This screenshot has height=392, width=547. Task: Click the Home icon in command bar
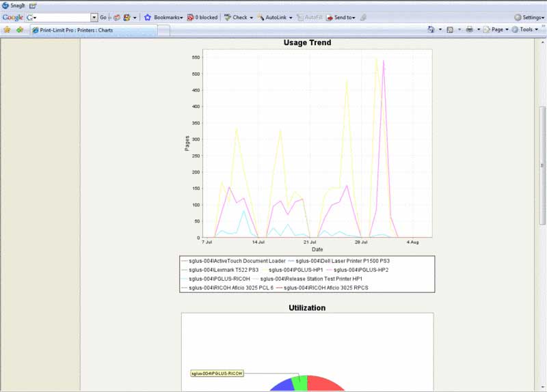click(x=431, y=30)
